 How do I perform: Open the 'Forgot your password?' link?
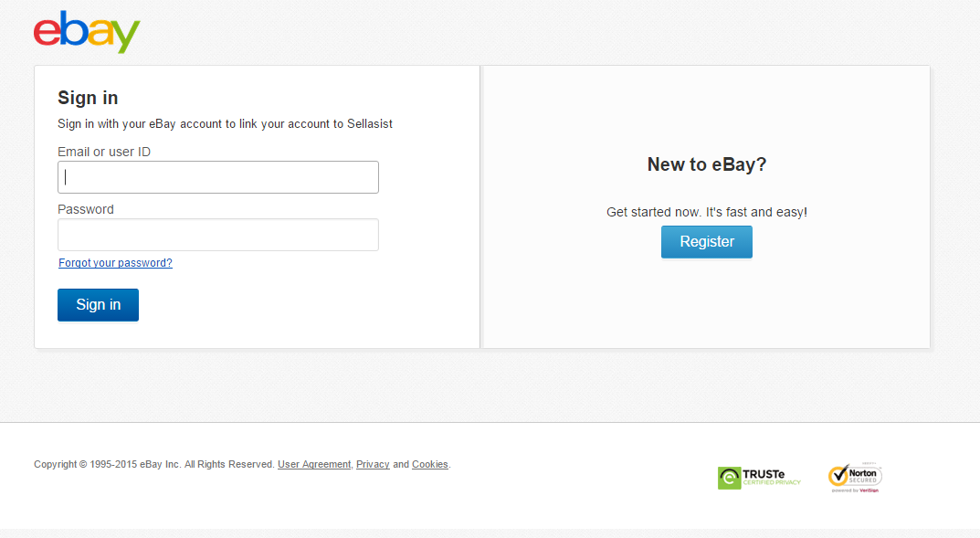[115, 263]
